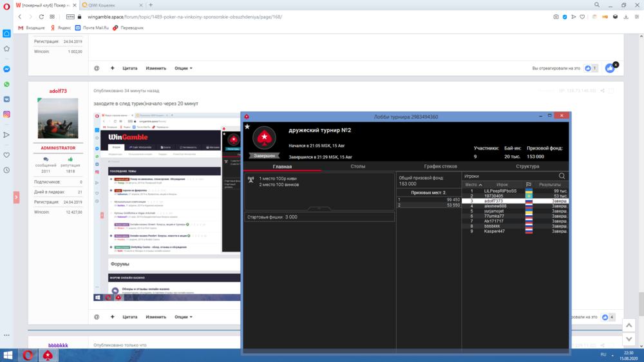Image resolution: width=644 pixels, height=362 pixels.
Task: Open WhatsApp from the Opera sidebar
Action: click(x=6, y=84)
